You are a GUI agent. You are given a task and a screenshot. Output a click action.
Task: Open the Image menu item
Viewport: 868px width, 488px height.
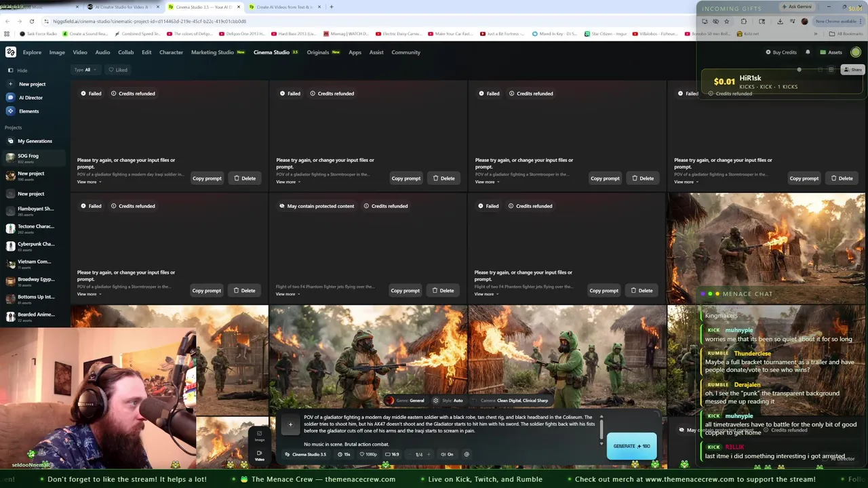(57, 52)
